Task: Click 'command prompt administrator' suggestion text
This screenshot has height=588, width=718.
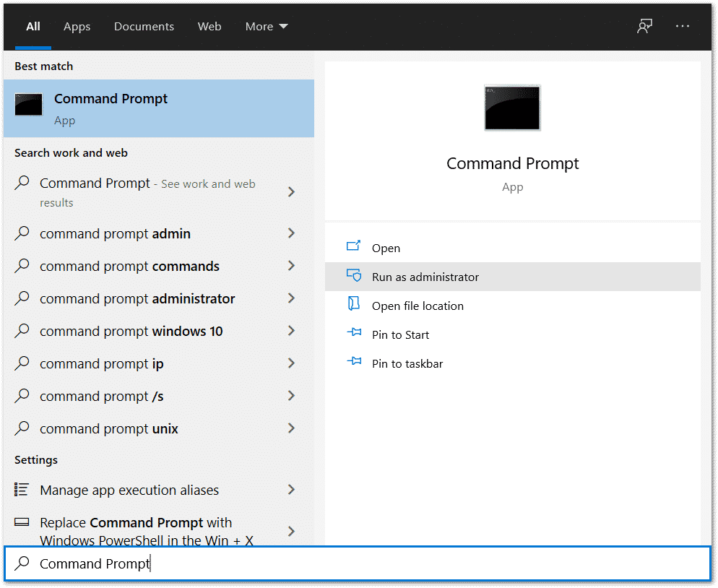Action: [137, 298]
